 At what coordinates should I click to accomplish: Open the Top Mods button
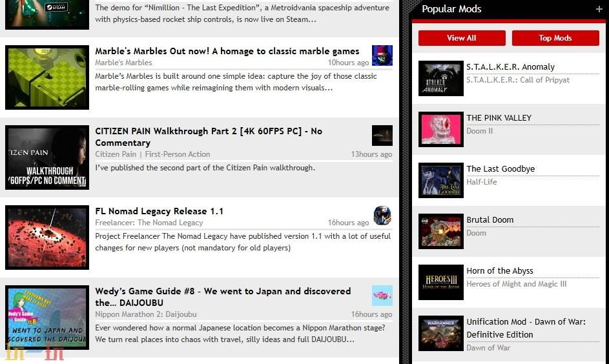(555, 38)
